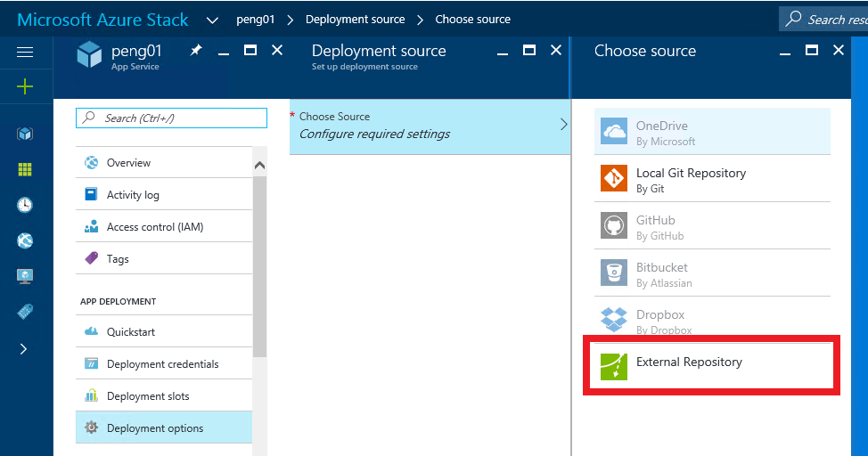Click the Microsoft Azure Stack title
868x456 pixels.
pos(103,20)
